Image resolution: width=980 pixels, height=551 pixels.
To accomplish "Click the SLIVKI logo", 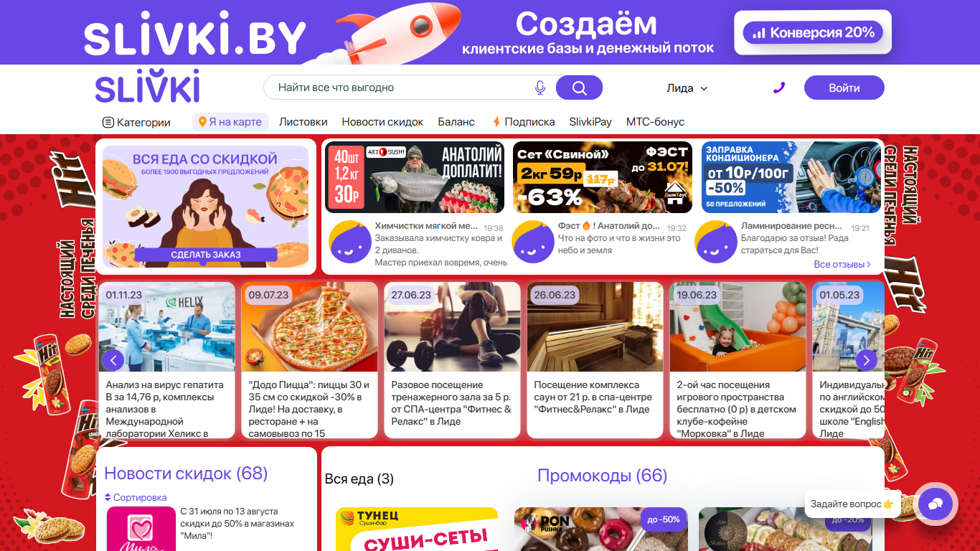I will pos(148,88).
